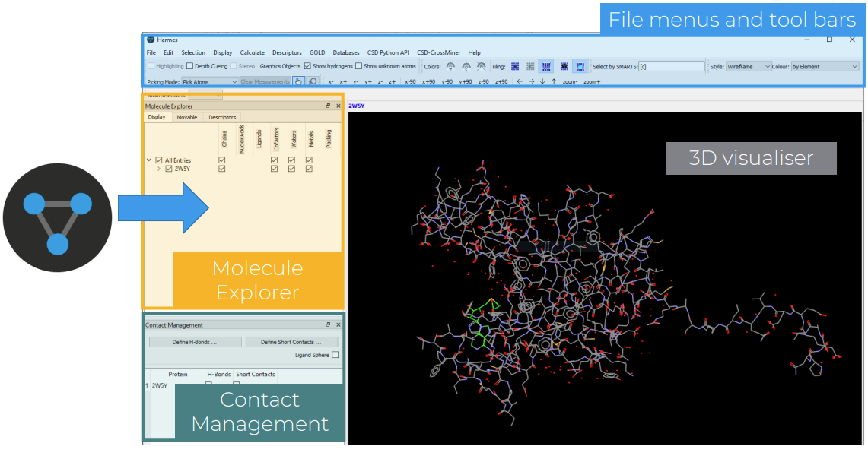Toggle the Show hydrogens checkbox
Viewport: 868px width, 459px height.
[x=307, y=67]
